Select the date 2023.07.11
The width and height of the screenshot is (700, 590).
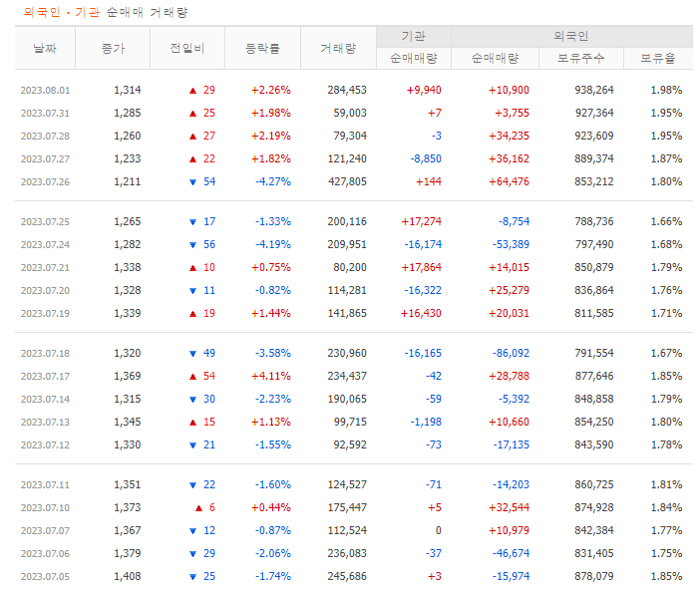click(x=45, y=484)
